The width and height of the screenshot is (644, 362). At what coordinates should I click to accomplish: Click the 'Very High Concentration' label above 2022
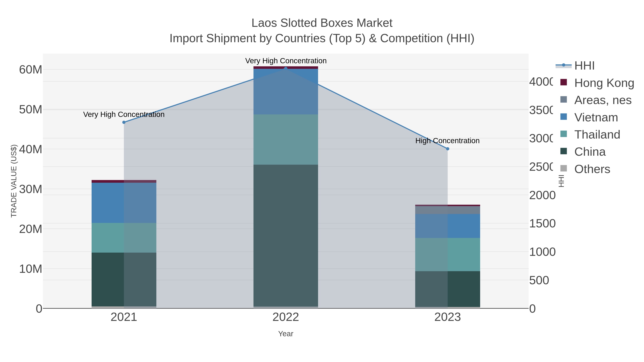coord(286,61)
